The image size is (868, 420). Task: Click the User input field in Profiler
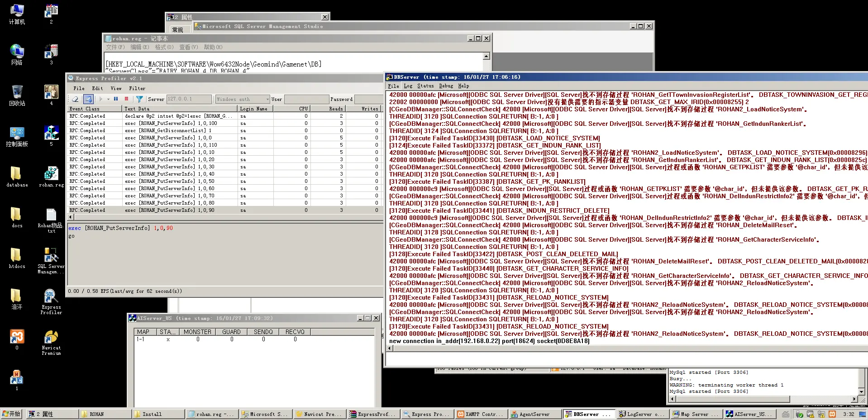coord(306,99)
